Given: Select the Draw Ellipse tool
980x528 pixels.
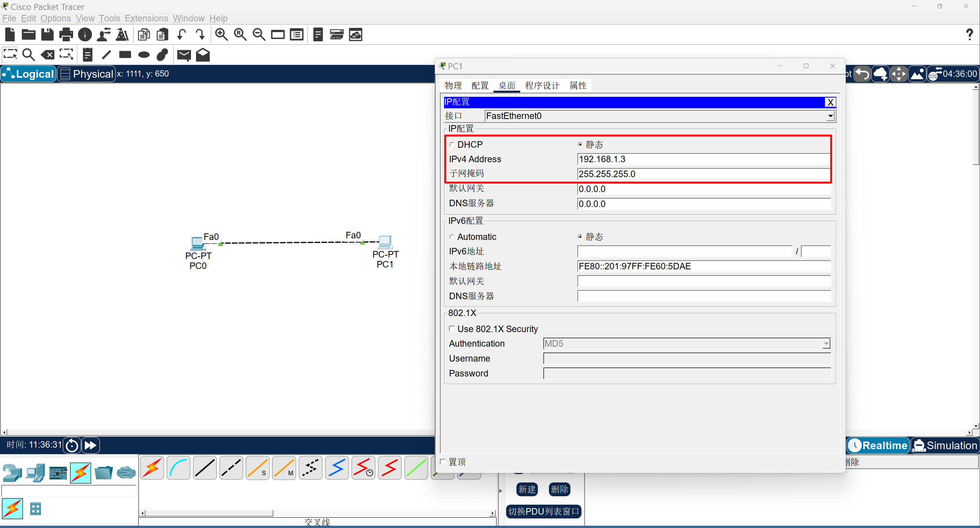Looking at the screenshot, I should (x=144, y=55).
